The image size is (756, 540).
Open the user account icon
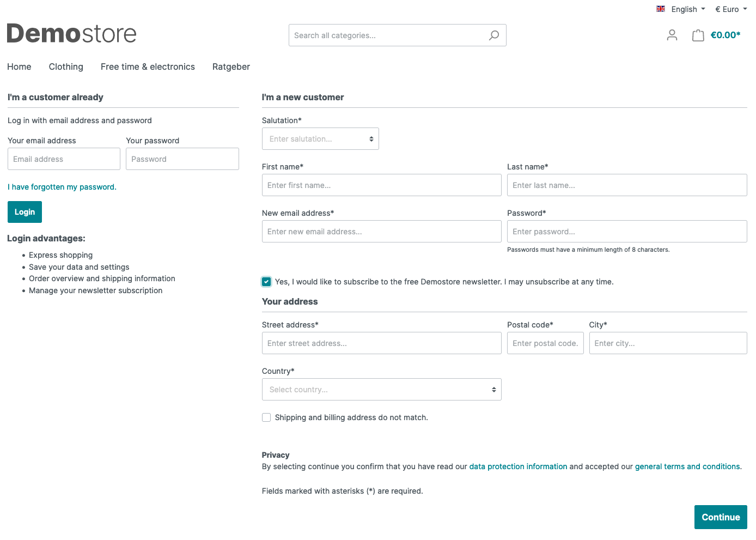pos(672,35)
